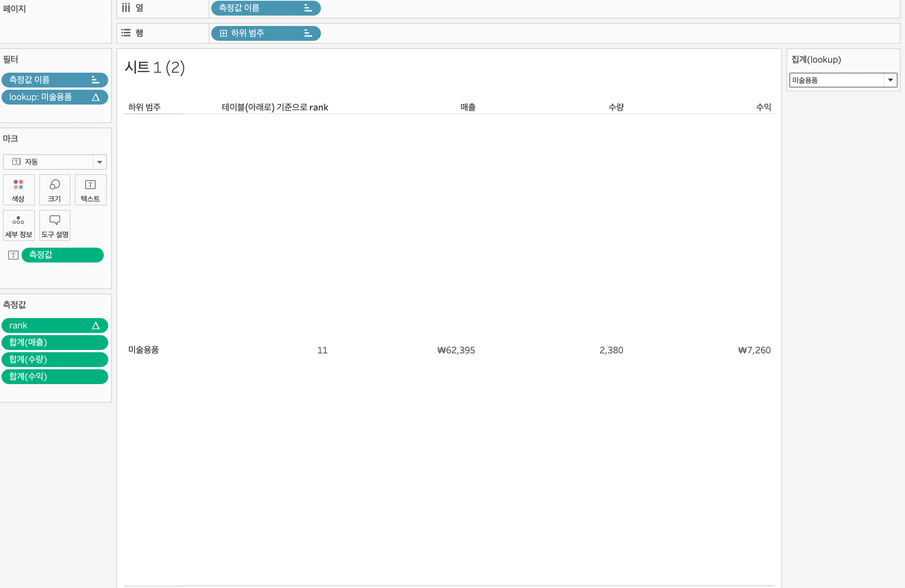Click the 미술용품 row label
905x588 pixels.
[x=143, y=350]
